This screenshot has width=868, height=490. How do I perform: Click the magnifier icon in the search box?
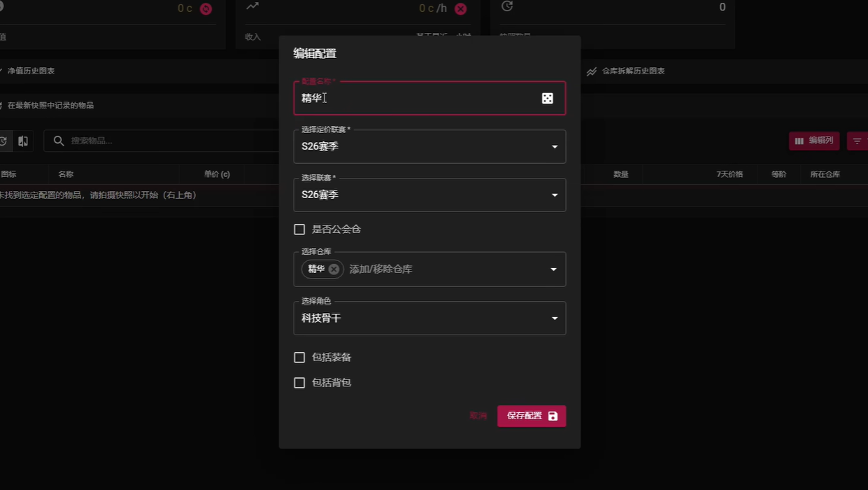[x=59, y=141]
